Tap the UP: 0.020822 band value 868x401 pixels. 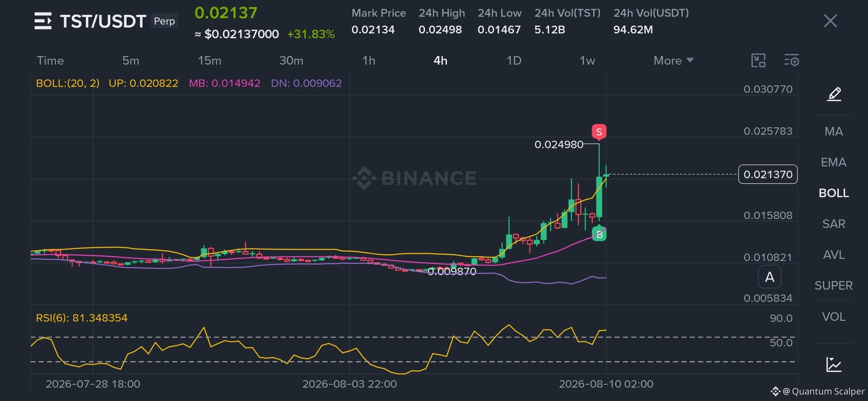(x=144, y=83)
